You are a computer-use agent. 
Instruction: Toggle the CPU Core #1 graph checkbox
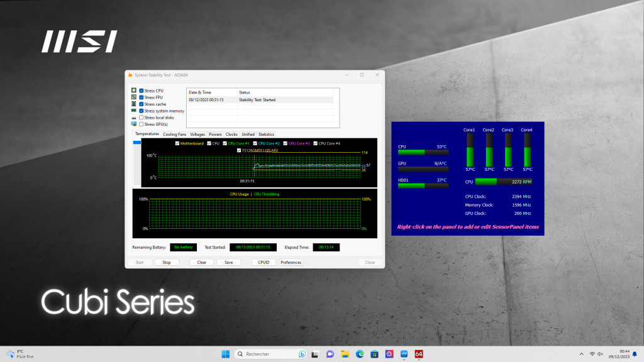coord(225,143)
